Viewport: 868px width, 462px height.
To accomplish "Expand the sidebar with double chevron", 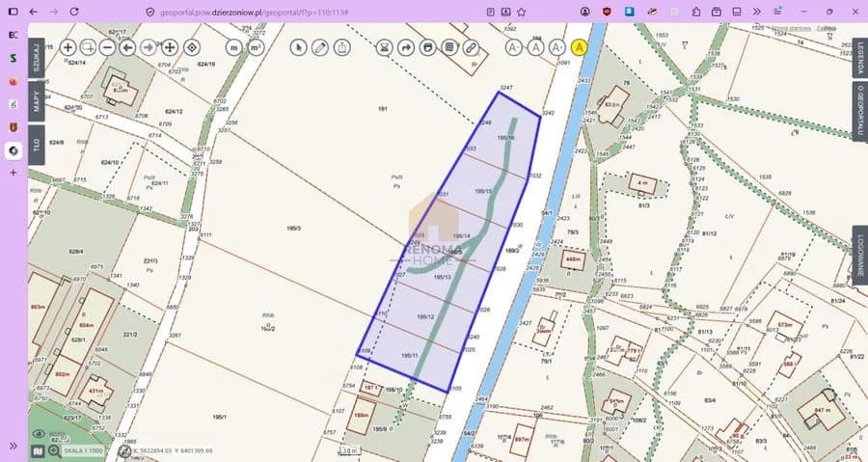I will click(x=14, y=446).
